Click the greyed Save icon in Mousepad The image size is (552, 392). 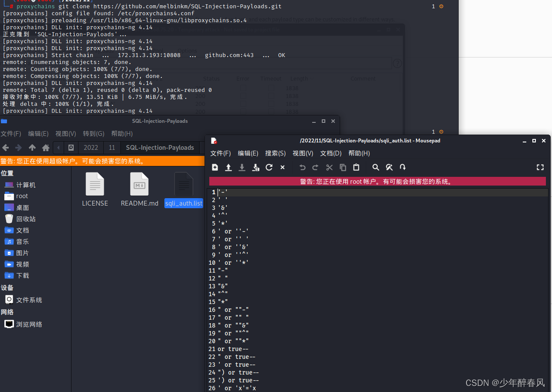[x=242, y=167]
